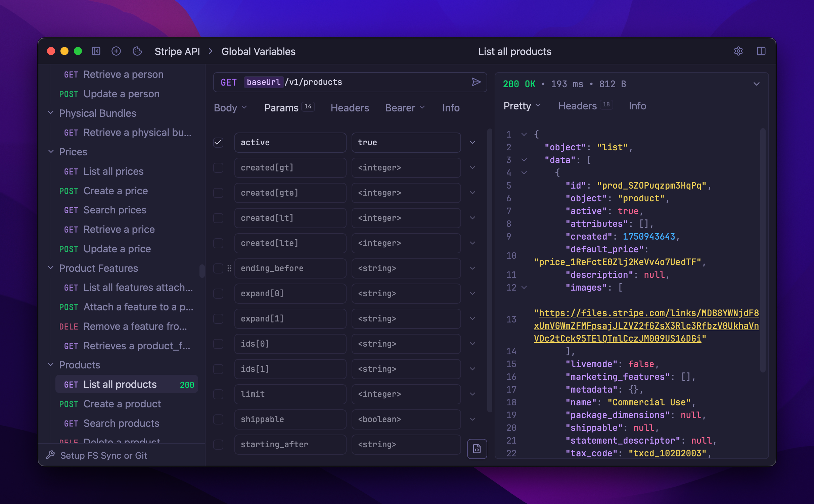814x504 pixels.
Task: Open the cookies icon in title bar
Action: (137, 51)
